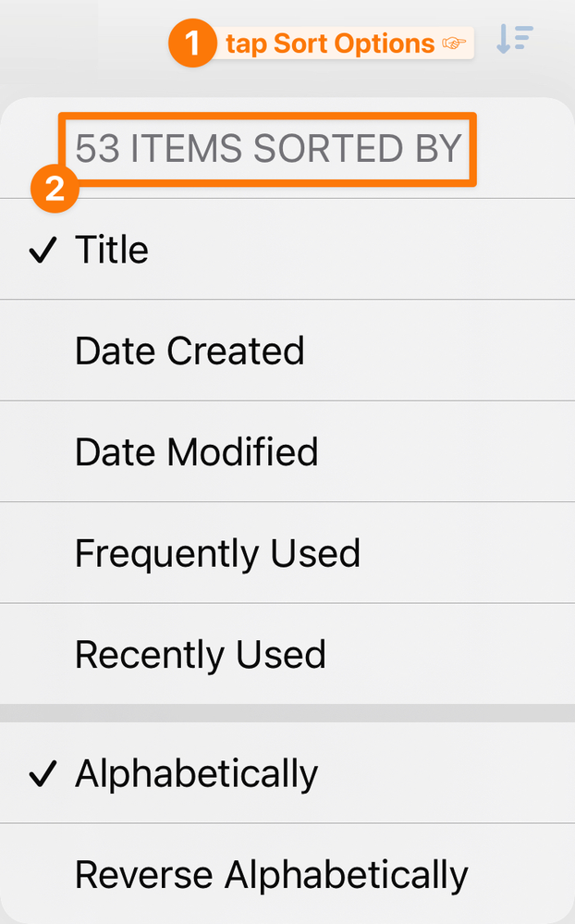The image size is (575, 924).
Task: Click the pointing hand symbol after Sort Options
Action: (454, 44)
